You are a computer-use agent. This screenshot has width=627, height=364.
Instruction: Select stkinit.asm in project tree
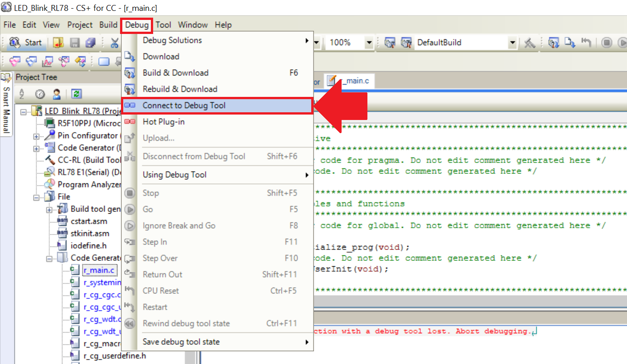tap(83, 234)
